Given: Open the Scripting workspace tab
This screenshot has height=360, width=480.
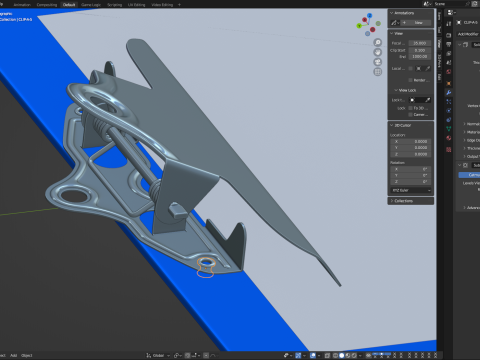Looking at the screenshot, I should point(115,5).
